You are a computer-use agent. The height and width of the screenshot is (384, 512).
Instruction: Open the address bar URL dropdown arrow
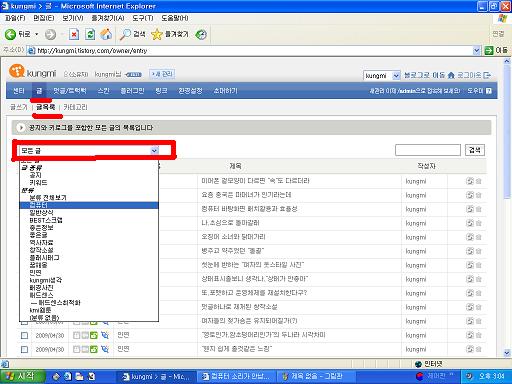point(477,51)
